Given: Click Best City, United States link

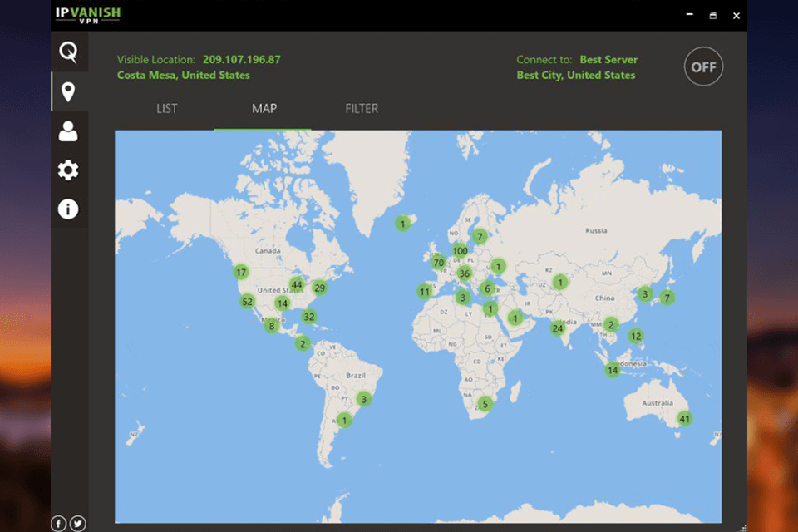Looking at the screenshot, I should tap(575, 76).
